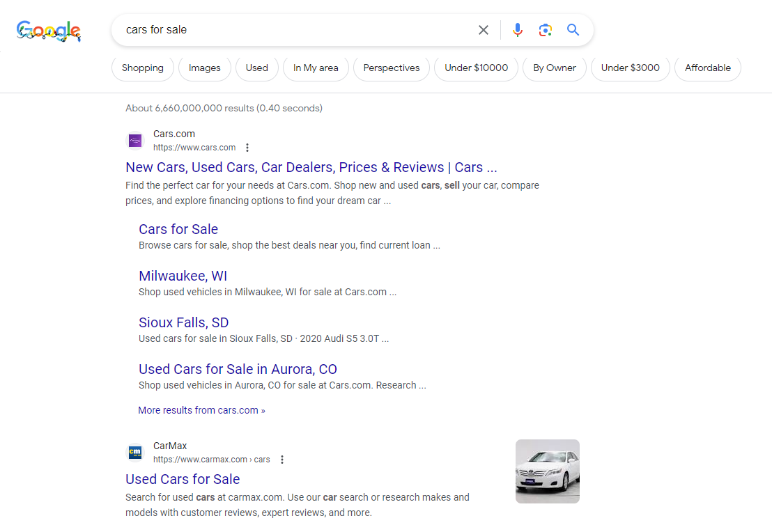Screen dimensions: 772x532
Task: Click the Google logo
Action: [x=48, y=31]
